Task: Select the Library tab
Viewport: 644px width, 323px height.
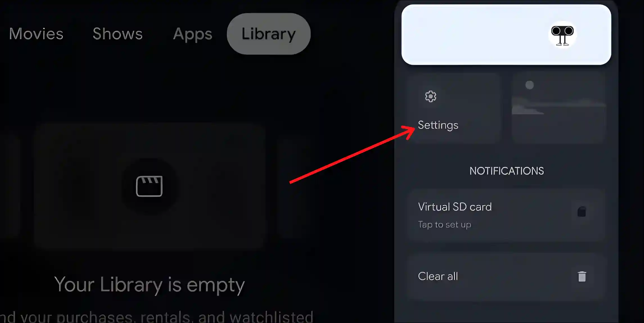Action: [x=268, y=34]
